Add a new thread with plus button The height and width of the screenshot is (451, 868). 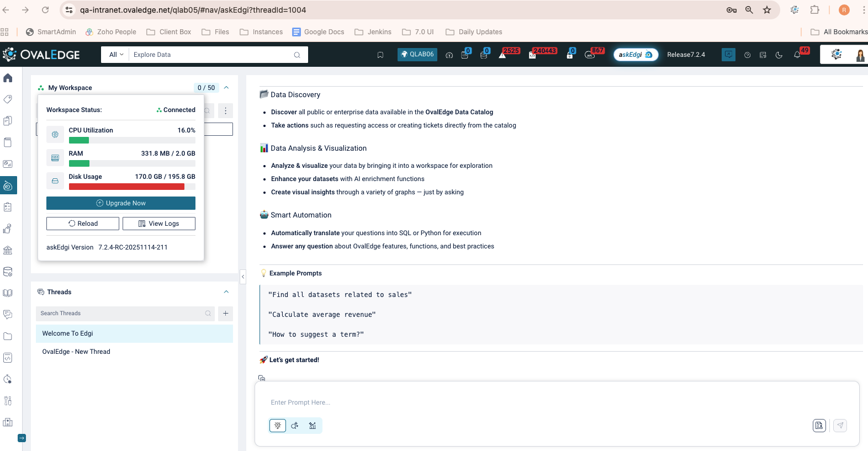(x=225, y=314)
